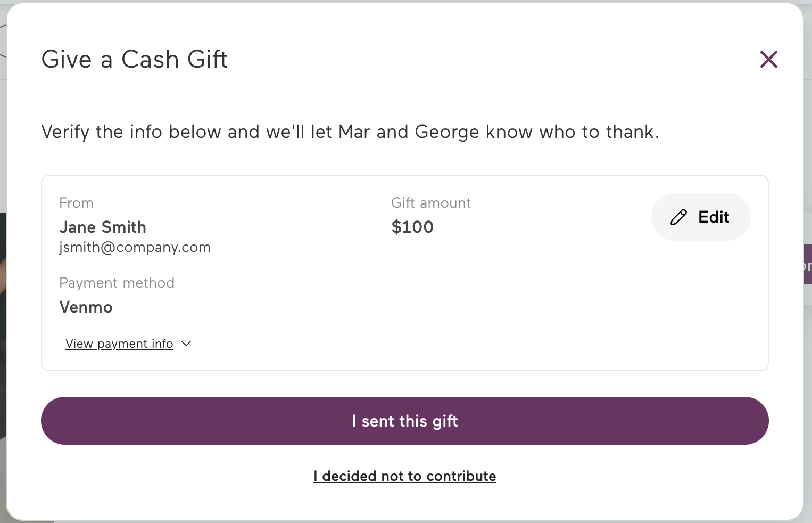This screenshot has height=523, width=812.
Task: Click the Give a Cash Gift heading
Action: [135, 59]
